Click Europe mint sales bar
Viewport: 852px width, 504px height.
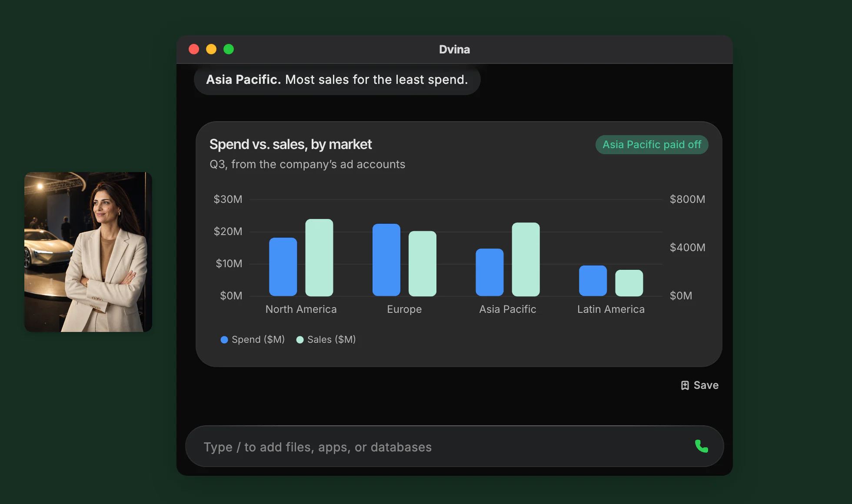pos(423,263)
